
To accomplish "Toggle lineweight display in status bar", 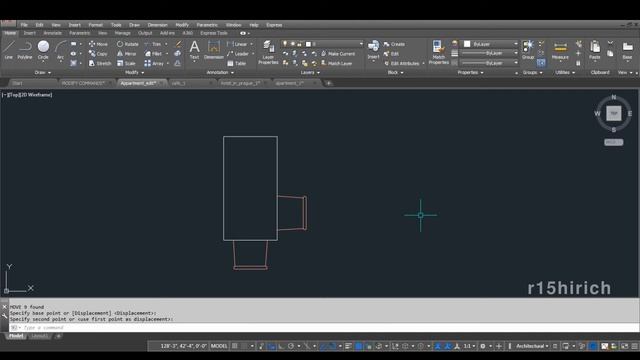I will coord(348,346).
